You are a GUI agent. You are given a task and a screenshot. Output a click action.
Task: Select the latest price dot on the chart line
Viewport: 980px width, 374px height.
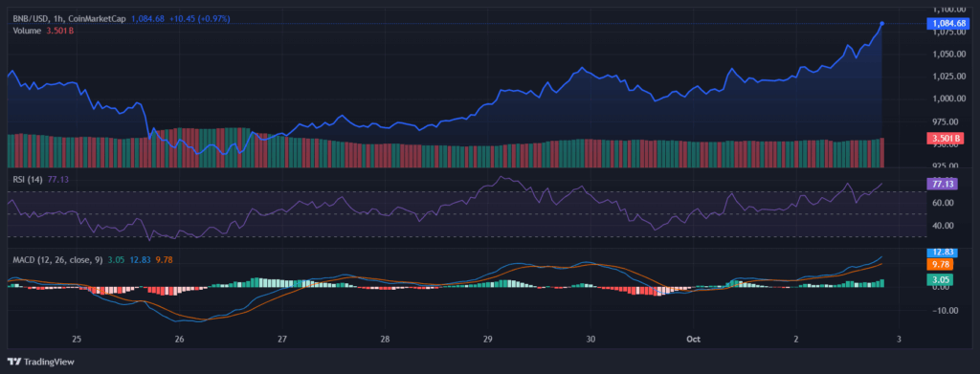[x=881, y=24]
